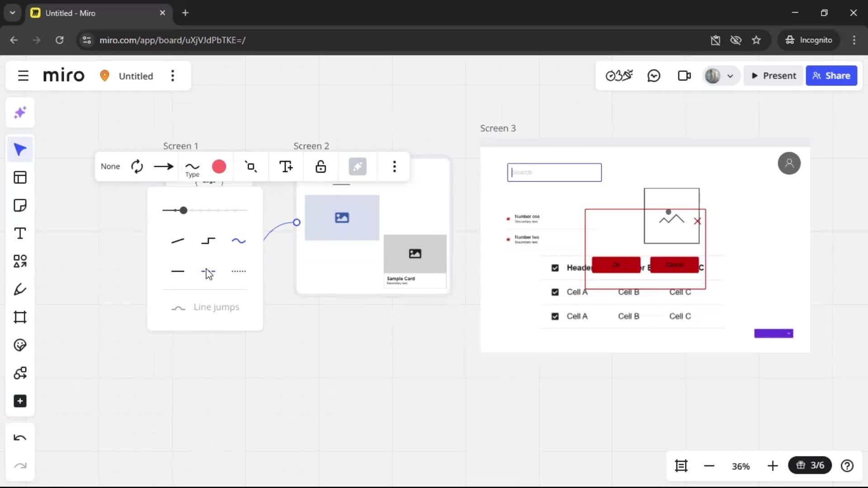Swap line start and end caps

pyautogui.click(x=137, y=166)
